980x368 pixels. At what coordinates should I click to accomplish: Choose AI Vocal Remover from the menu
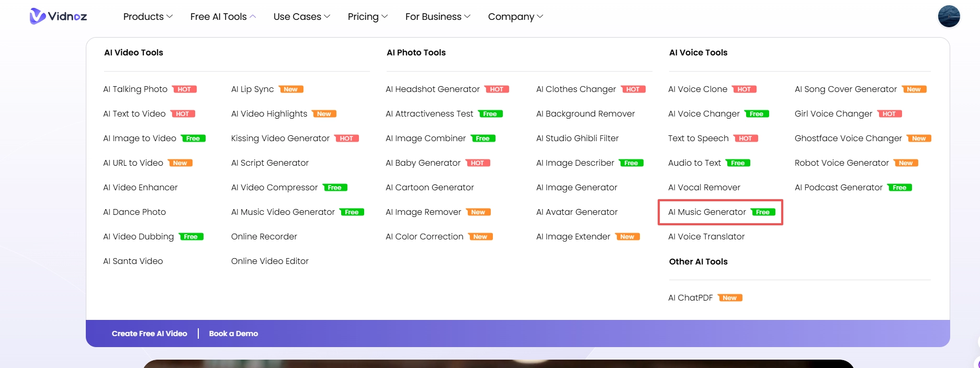tap(704, 188)
